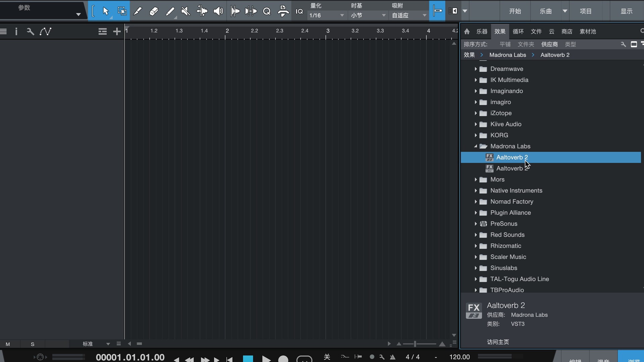Sort browser by 平铺 flat
Image resolution: width=644 pixels, height=362 pixels.
click(x=505, y=44)
